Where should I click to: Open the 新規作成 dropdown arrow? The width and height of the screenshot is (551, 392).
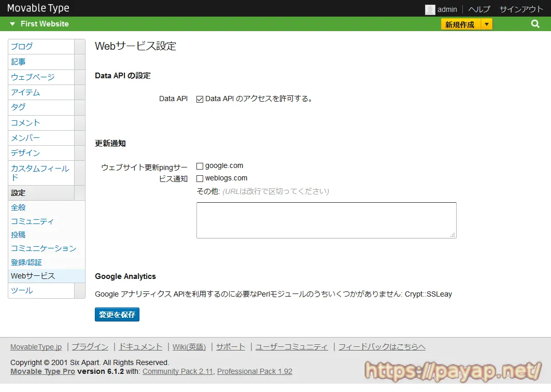point(486,24)
